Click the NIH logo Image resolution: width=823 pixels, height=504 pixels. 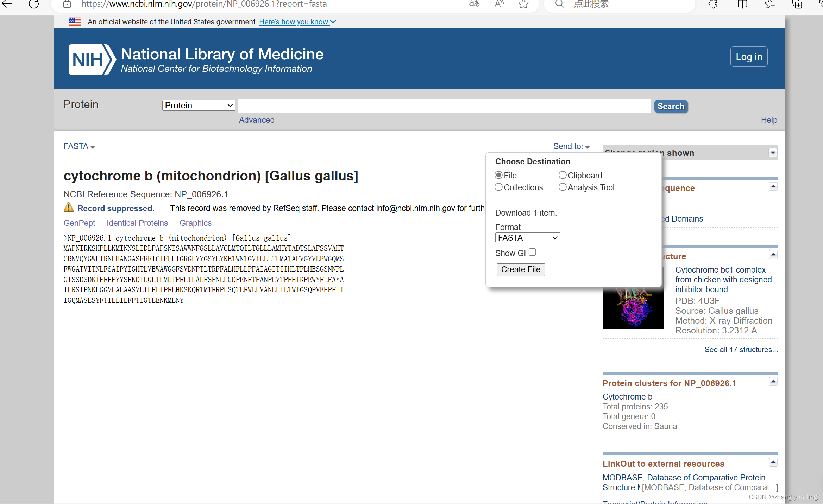[x=92, y=59]
